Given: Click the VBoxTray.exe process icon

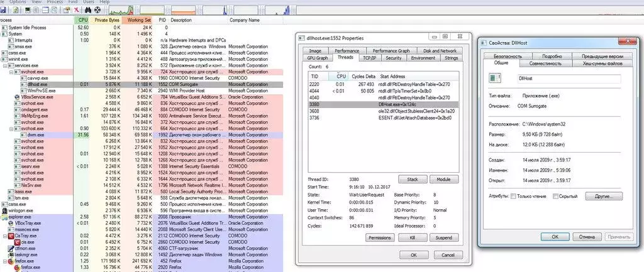Looking at the screenshot, I should (11, 223).
